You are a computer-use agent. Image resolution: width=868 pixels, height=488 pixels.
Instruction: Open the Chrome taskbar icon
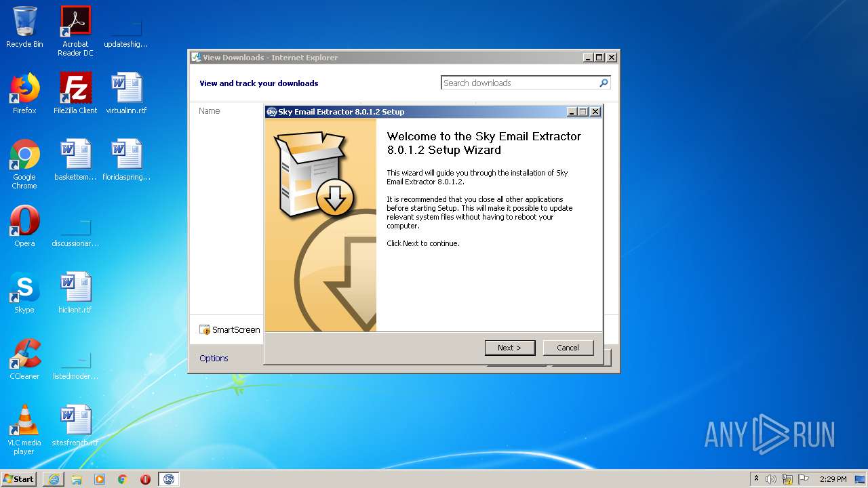[x=123, y=479]
